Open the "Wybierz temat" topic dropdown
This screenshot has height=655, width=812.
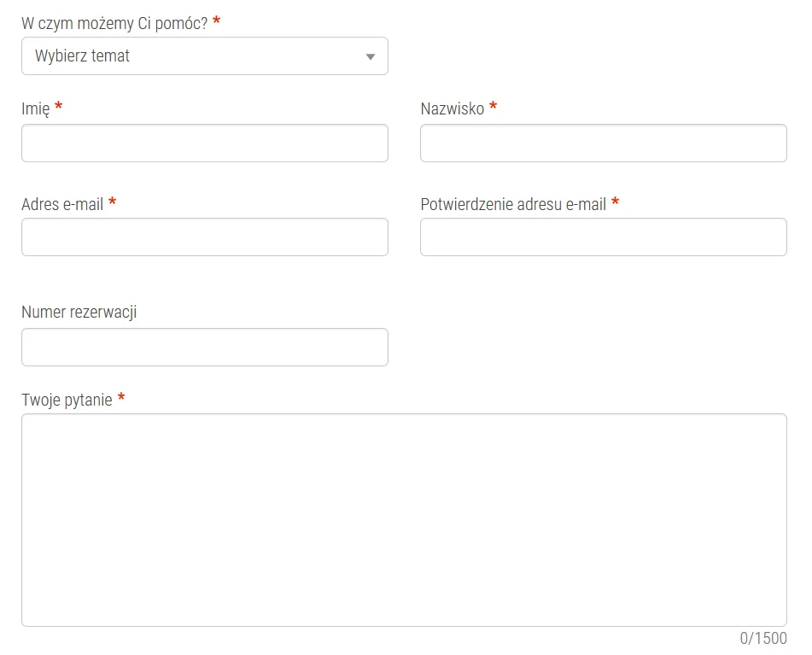click(x=204, y=56)
